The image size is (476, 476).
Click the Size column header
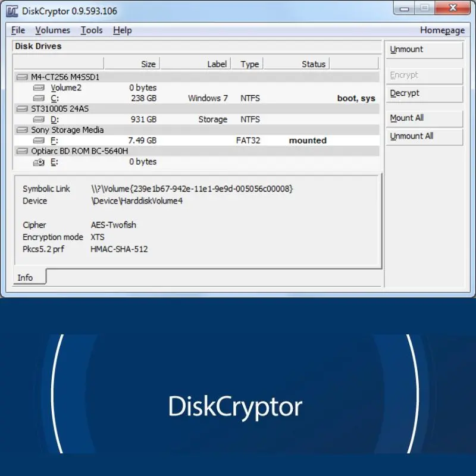(131, 64)
